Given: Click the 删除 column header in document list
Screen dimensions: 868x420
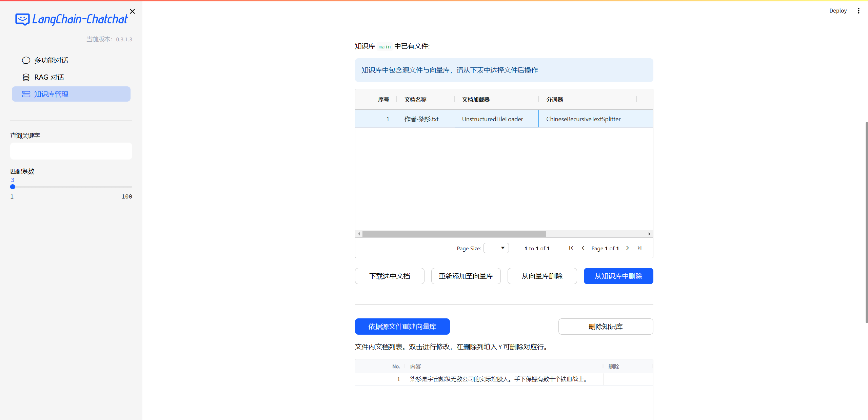Looking at the screenshot, I should click(x=628, y=367).
